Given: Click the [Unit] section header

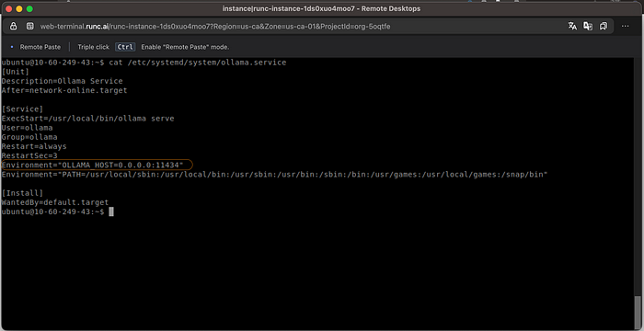Looking at the screenshot, I should 16,72.
